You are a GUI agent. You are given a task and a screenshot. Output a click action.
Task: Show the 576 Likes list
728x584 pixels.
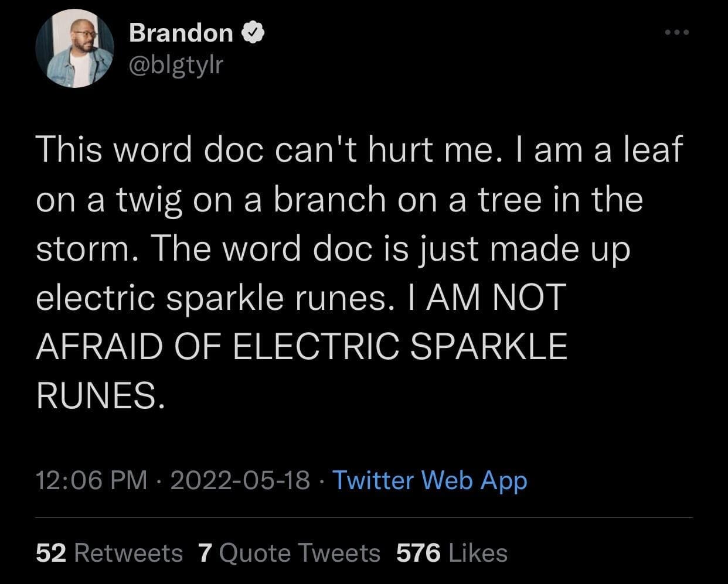(x=452, y=552)
